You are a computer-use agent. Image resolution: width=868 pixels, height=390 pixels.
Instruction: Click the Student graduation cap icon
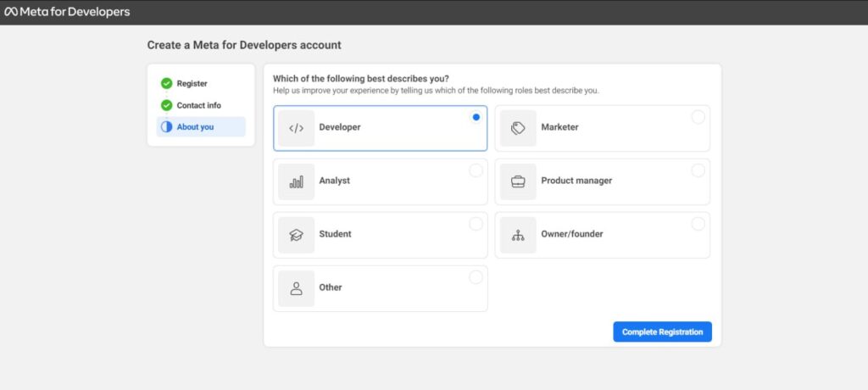pyautogui.click(x=296, y=235)
